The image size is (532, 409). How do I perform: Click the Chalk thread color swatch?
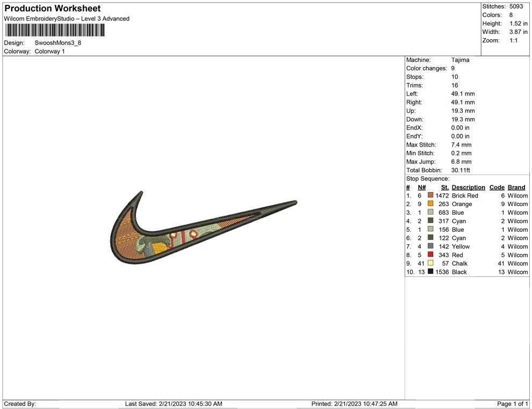tap(430, 263)
